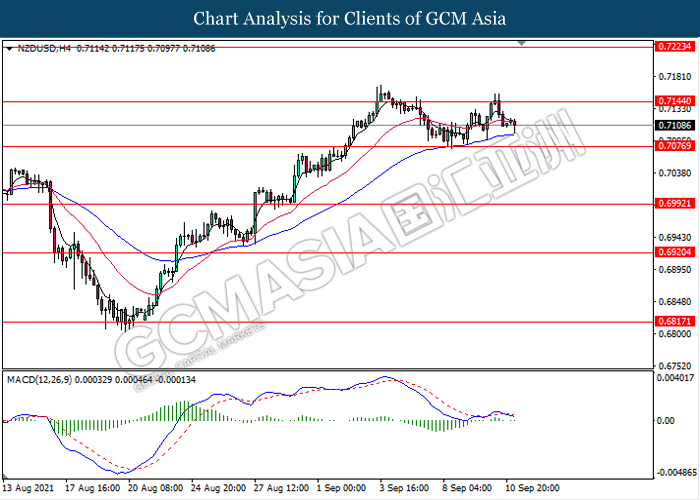This screenshot has width=700, height=500.
Task: Click the MACD zero level 0.00 label
Action: 666,421
